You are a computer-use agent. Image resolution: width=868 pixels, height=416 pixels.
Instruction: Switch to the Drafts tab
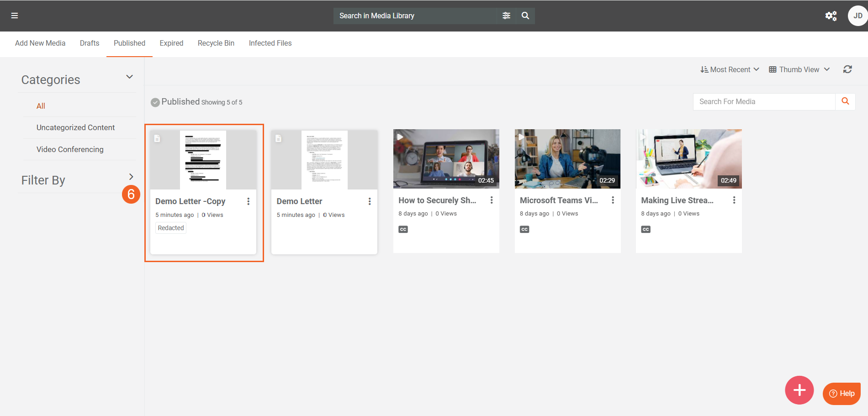tap(90, 43)
